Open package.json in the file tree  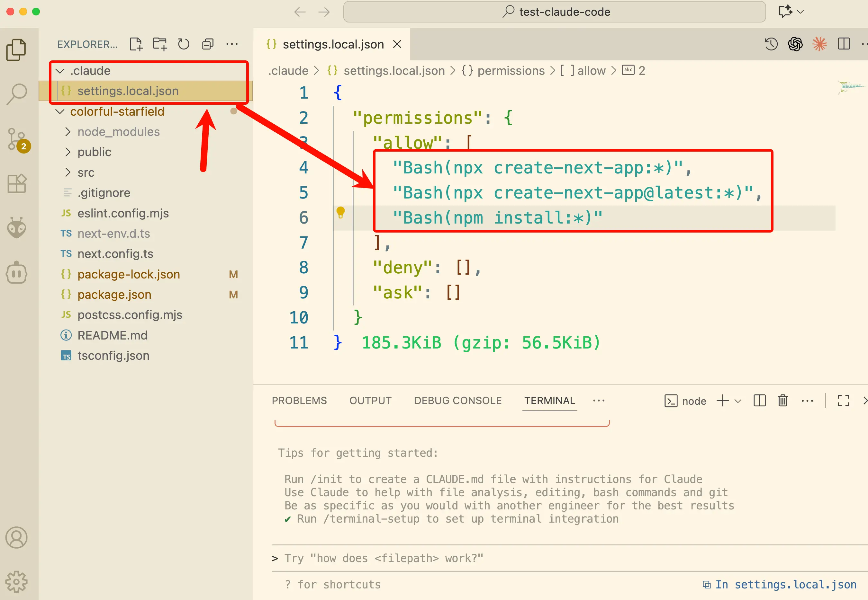114,294
